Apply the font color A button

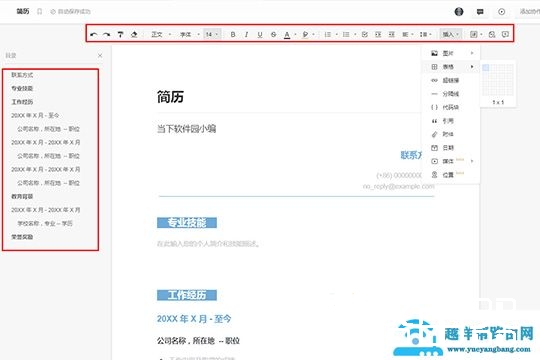pos(287,34)
